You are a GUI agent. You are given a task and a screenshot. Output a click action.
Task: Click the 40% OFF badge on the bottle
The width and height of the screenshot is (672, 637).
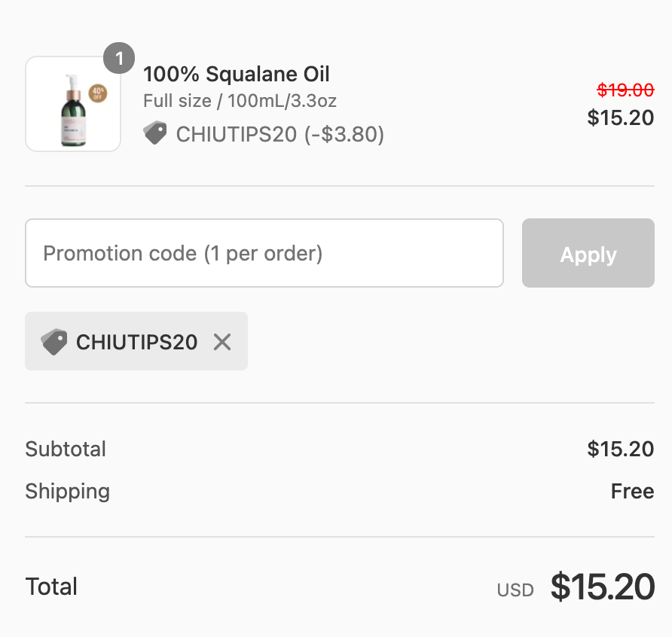click(x=98, y=93)
